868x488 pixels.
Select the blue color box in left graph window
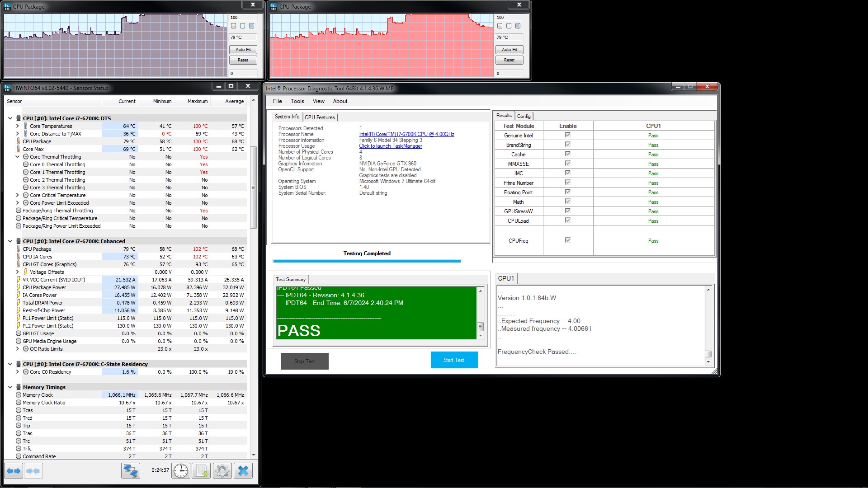[251, 26]
